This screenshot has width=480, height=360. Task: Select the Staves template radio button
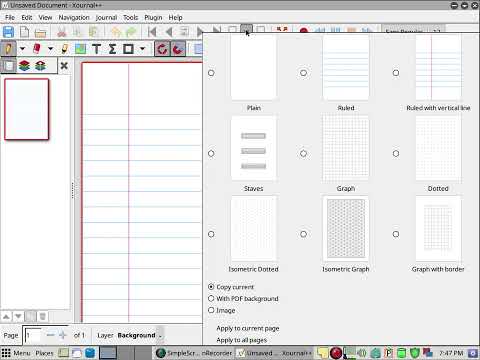tap(211, 153)
